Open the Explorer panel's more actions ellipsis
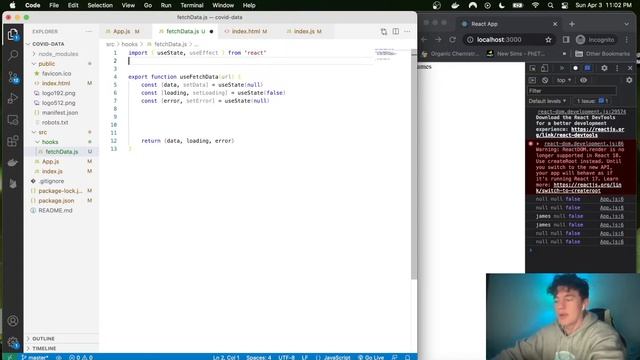The width and height of the screenshot is (640, 360). (89, 31)
